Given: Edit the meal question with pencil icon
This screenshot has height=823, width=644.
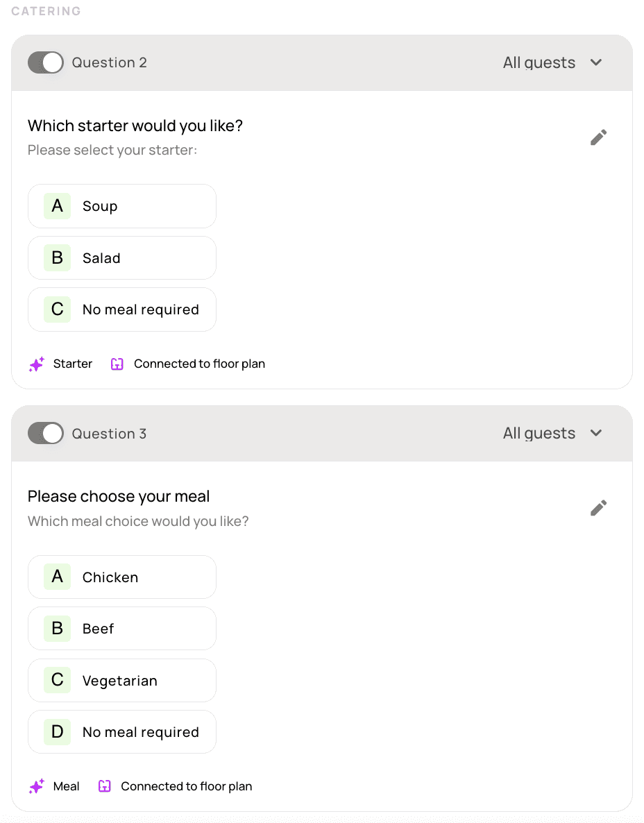Looking at the screenshot, I should [x=598, y=508].
